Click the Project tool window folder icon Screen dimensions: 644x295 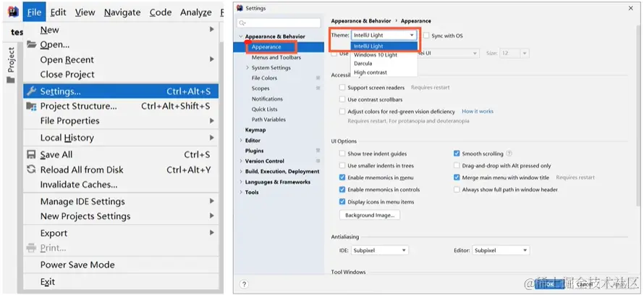click(x=11, y=80)
